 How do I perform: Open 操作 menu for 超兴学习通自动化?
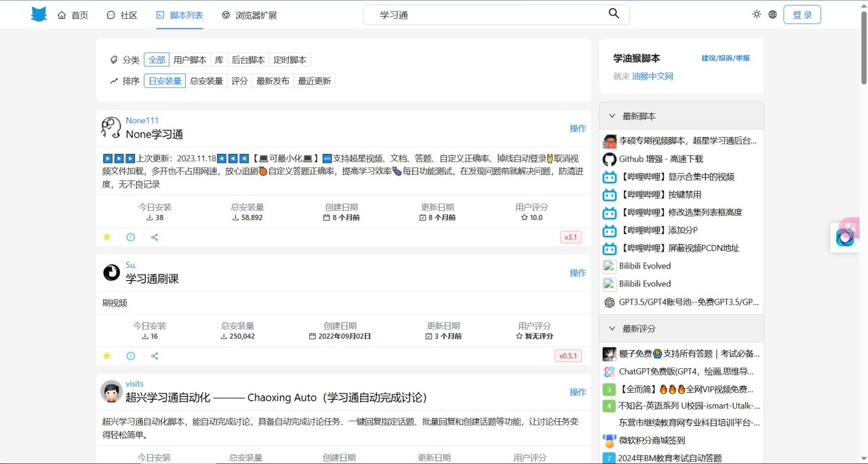click(578, 392)
